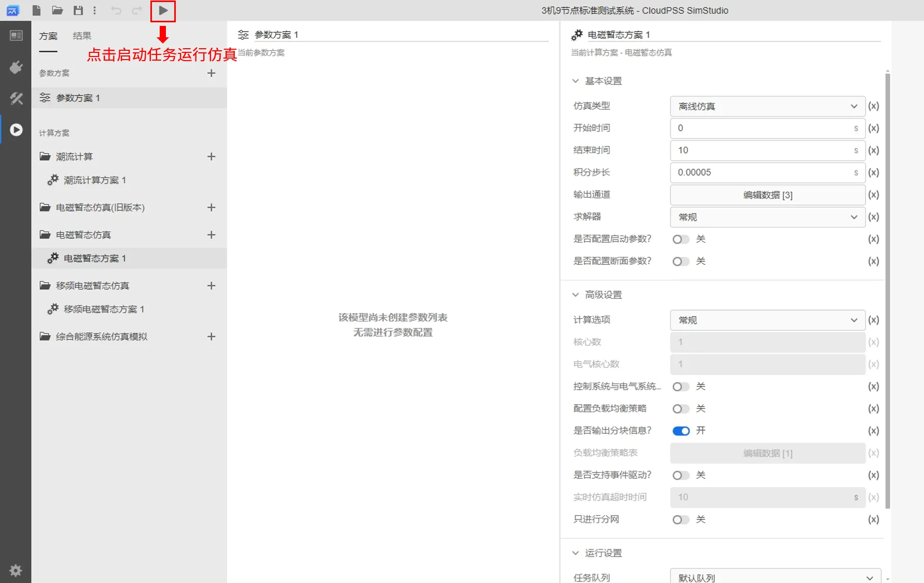Click the 开始时间 input field
This screenshot has width=924, height=583.
tap(767, 128)
